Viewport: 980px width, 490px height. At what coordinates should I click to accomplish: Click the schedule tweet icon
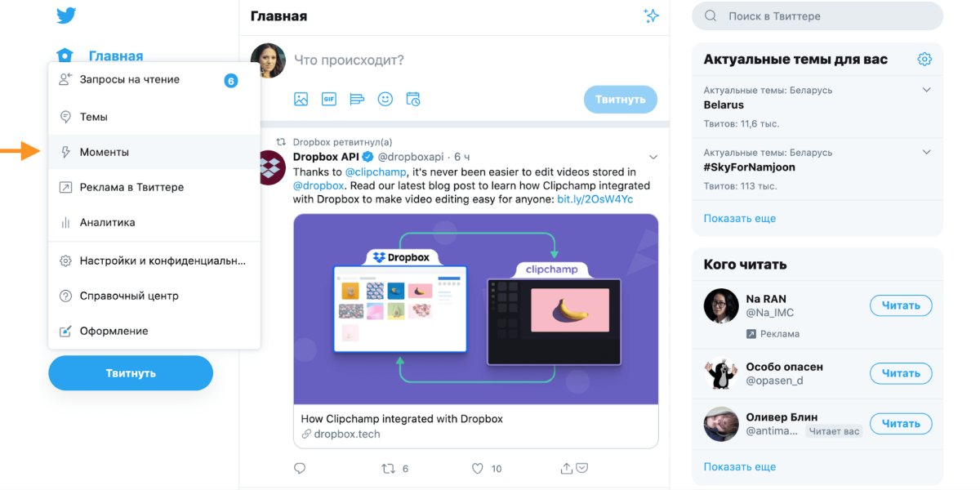point(413,100)
